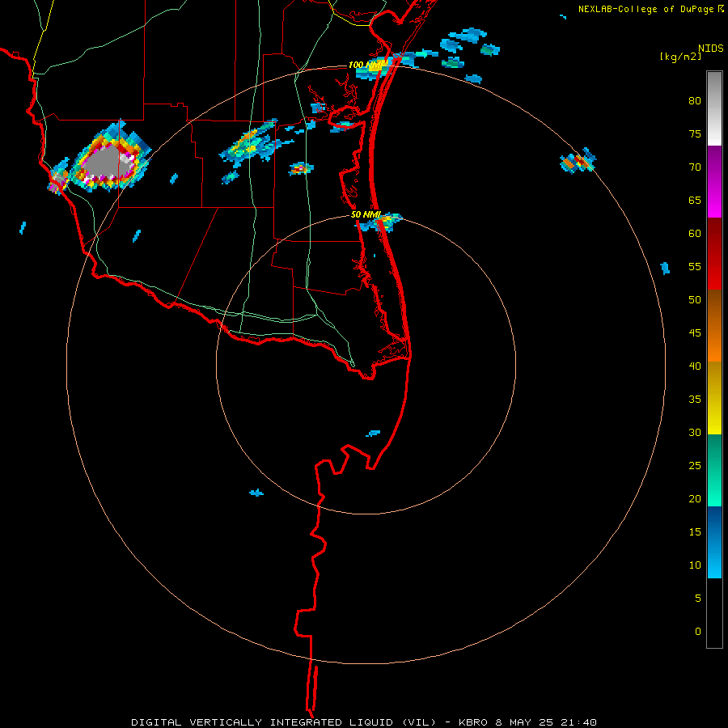
Task: Click the orange-red offshore cell on the outer ring
Action: (578, 162)
